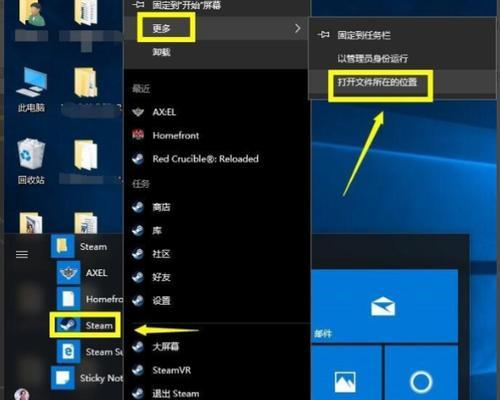Open the 邮件 Mail tile

[x=384, y=306]
